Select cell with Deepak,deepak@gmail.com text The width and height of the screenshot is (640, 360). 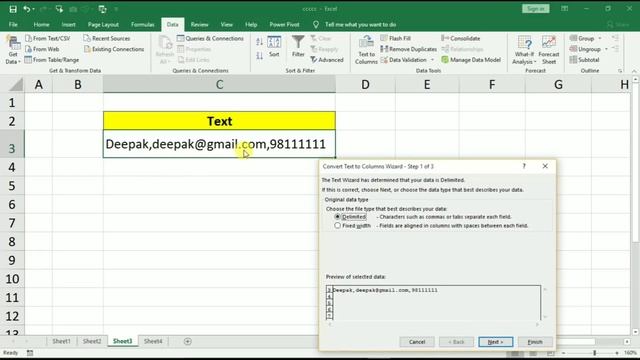(x=219, y=144)
